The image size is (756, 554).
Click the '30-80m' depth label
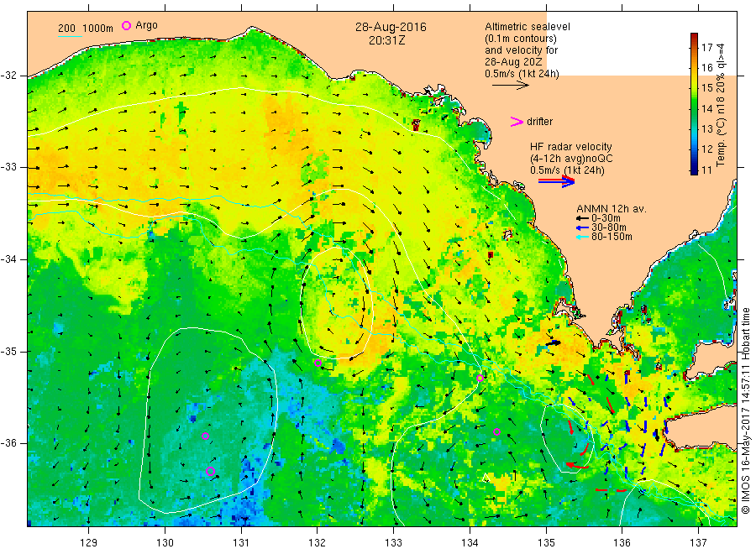point(609,227)
